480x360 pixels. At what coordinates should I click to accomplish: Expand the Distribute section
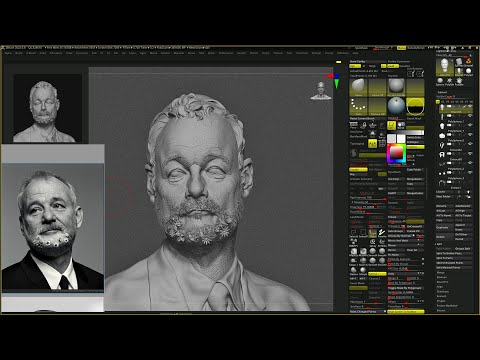[x=443, y=292]
